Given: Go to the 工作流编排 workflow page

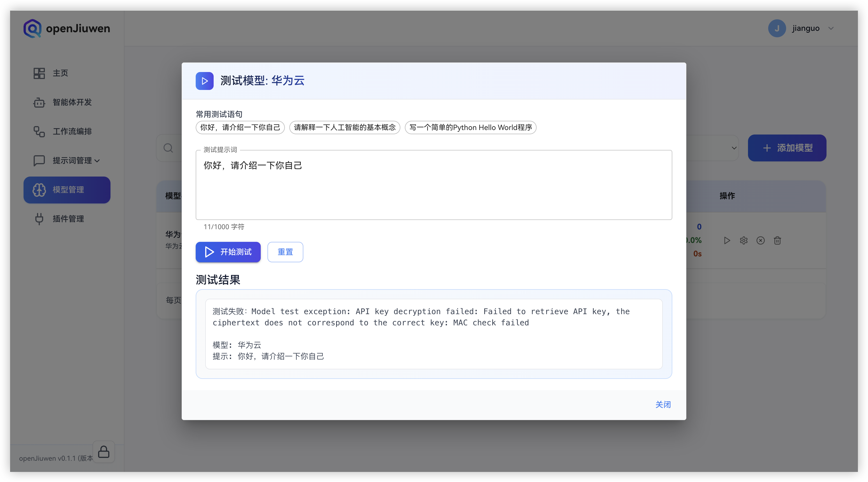Looking at the screenshot, I should pyautogui.click(x=72, y=131).
